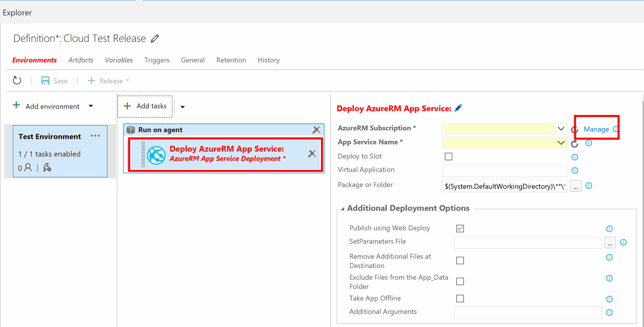Screen dimensions: 644x327
Task: Show info for Publish using Web Deploy
Action: pyautogui.click(x=609, y=229)
